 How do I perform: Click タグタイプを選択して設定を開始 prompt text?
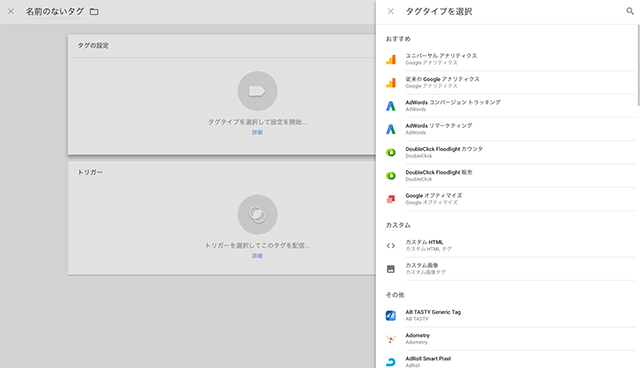click(x=257, y=122)
